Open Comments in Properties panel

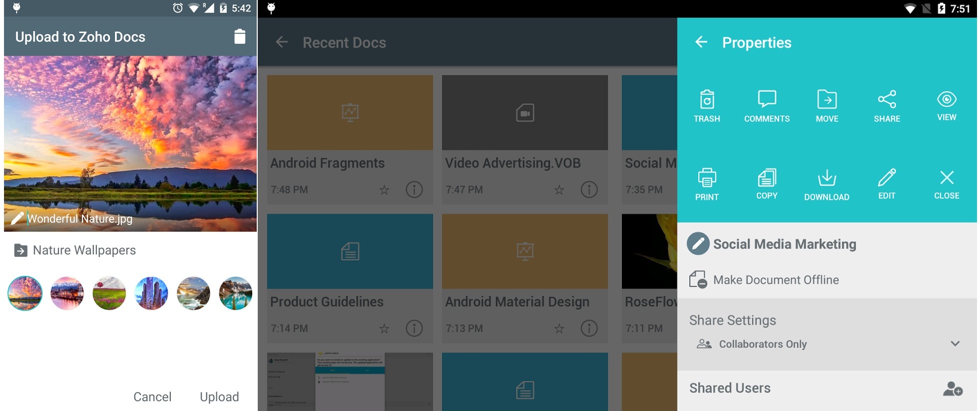tap(767, 106)
